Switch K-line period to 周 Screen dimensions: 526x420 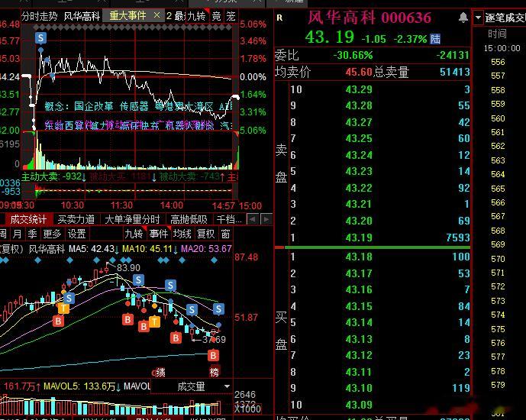pyautogui.click(x=3, y=234)
